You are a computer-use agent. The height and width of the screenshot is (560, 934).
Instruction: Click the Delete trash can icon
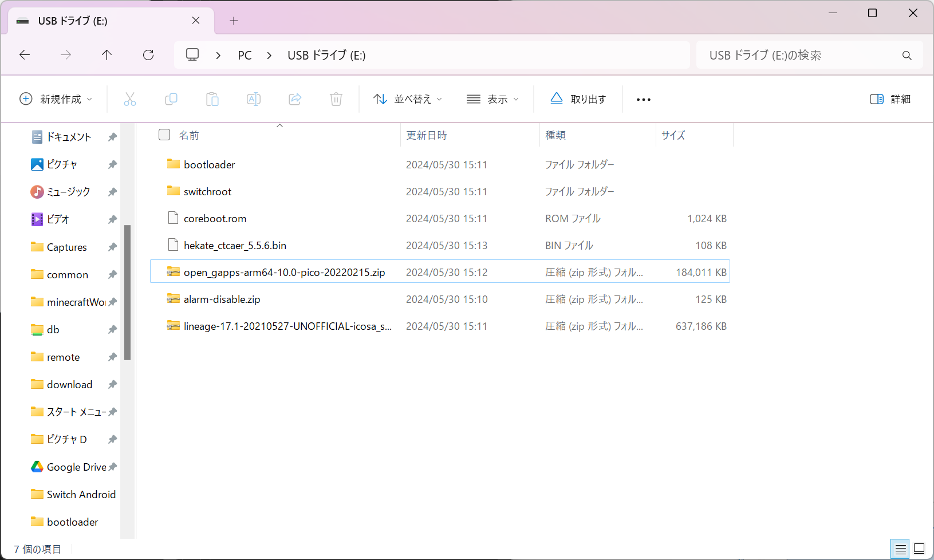point(336,99)
